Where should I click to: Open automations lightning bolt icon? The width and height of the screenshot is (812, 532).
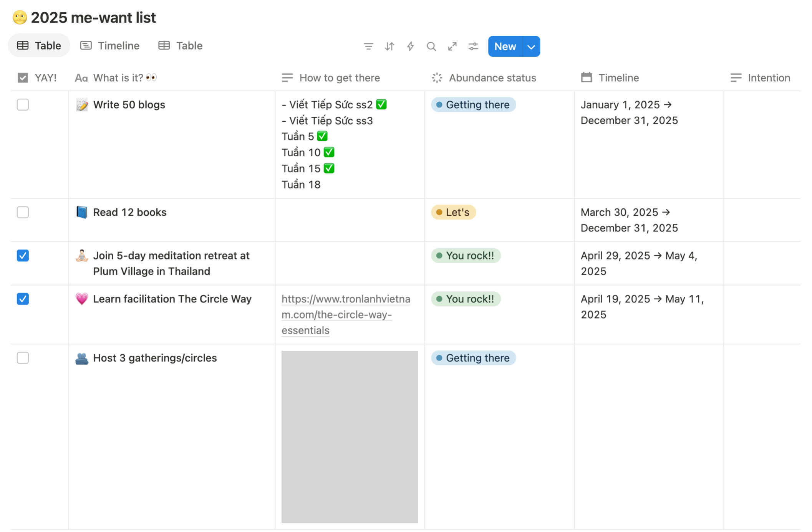[x=410, y=46]
